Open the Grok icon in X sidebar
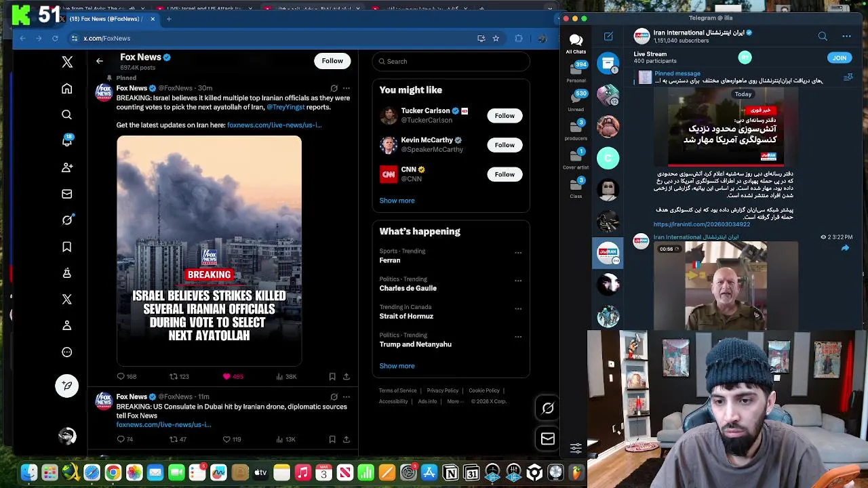The image size is (868, 488). coord(66,220)
